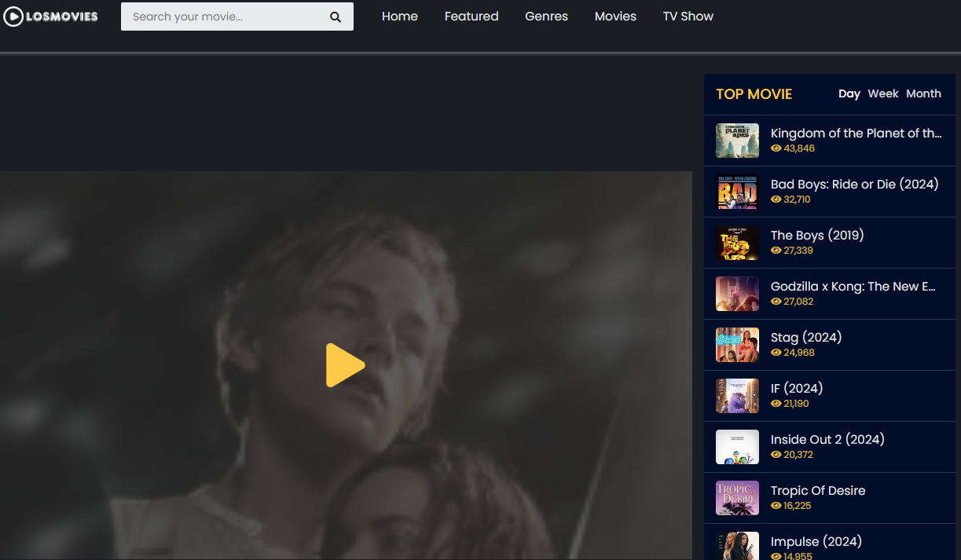Open Godzilla x Kong: The New E... title

click(853, 287)
